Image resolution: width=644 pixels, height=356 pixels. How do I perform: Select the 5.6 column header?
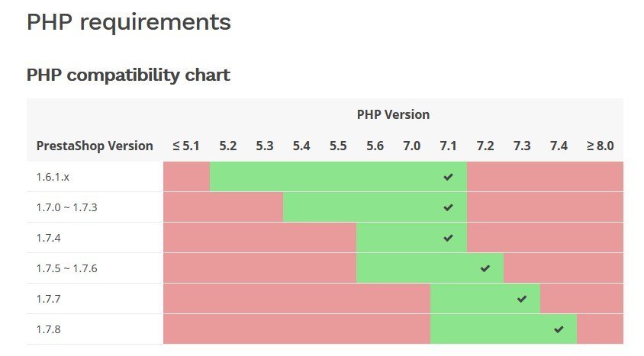[375, 146]
